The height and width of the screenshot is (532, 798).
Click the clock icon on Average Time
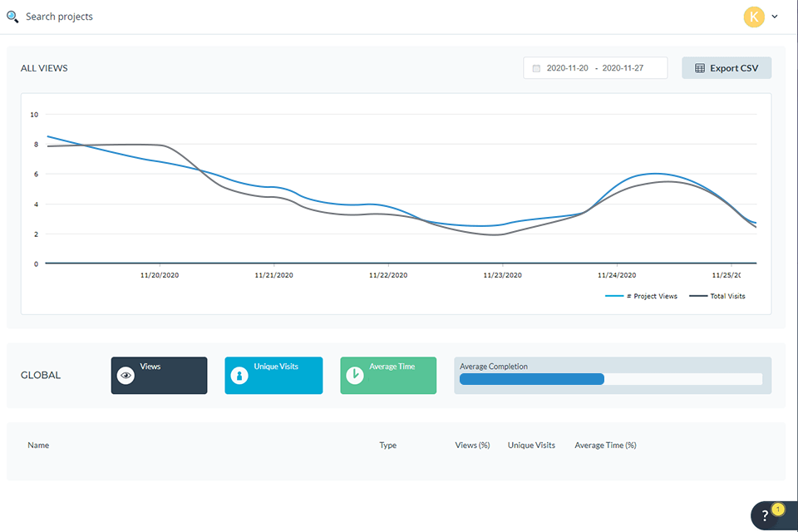354,376
